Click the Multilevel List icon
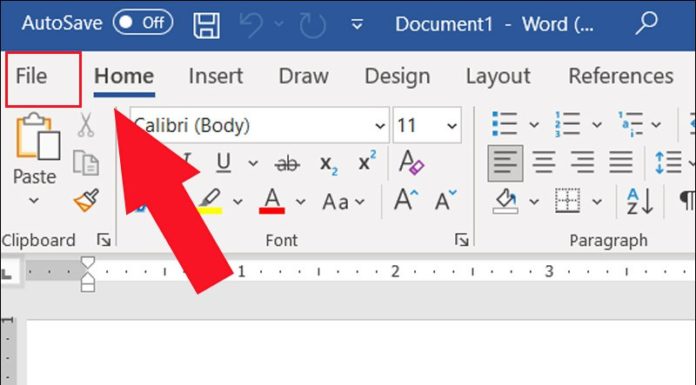The height and width of the screenshot is (385, 696). pyautogui.click(x=630, y=124)
